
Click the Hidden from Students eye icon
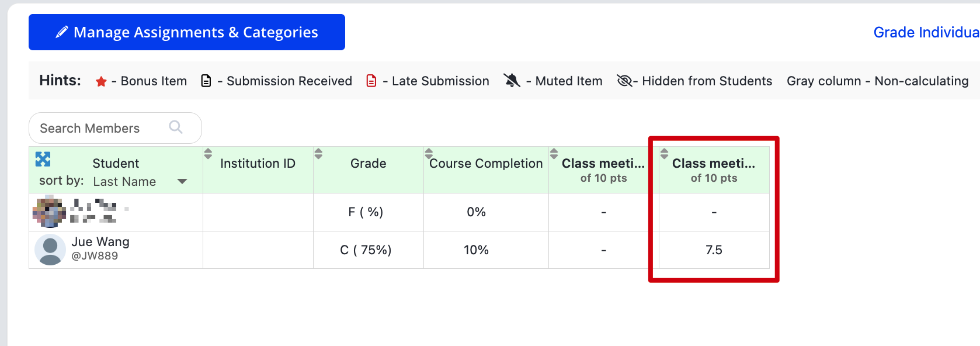(x=624, y=81)
